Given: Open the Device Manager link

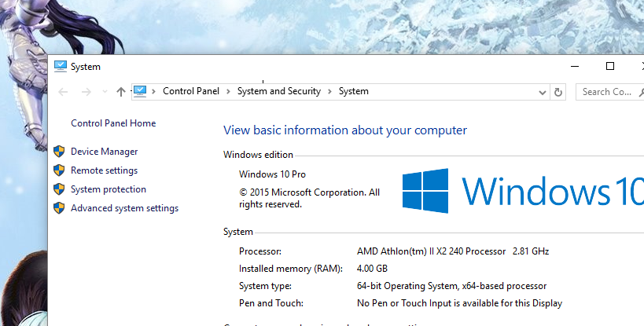Looking at the screenshot, I should 104,152.
